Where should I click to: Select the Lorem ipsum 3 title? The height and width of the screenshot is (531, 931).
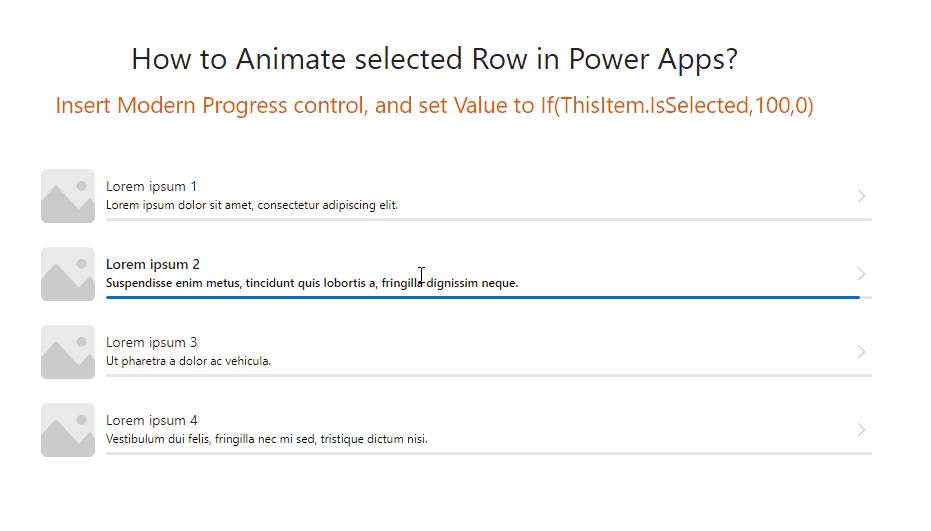pos(151,343)
